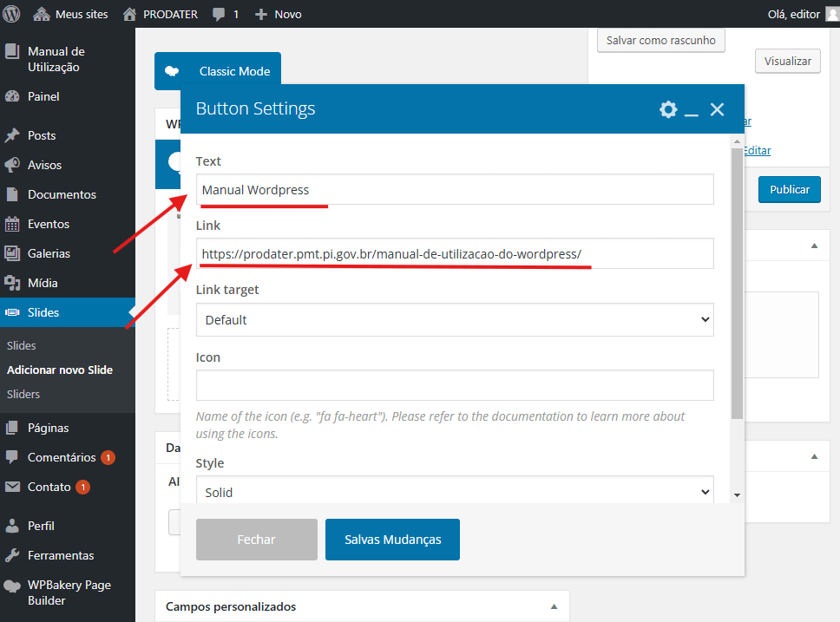Open the Meus sites menu

click(x=70, y=14)
